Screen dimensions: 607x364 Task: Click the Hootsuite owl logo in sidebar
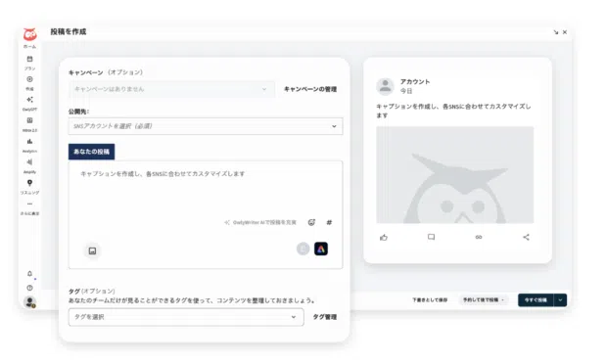[x=29, y=35]
